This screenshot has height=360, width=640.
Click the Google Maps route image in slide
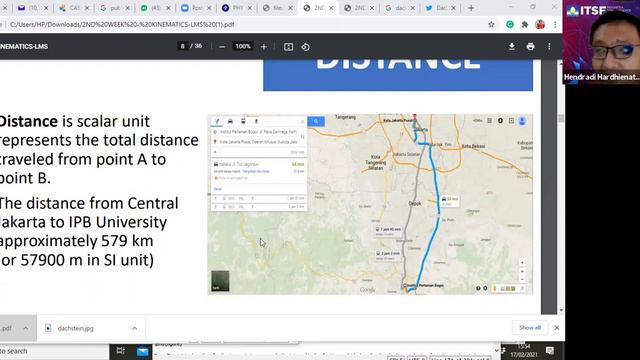[x=370, y=204]
